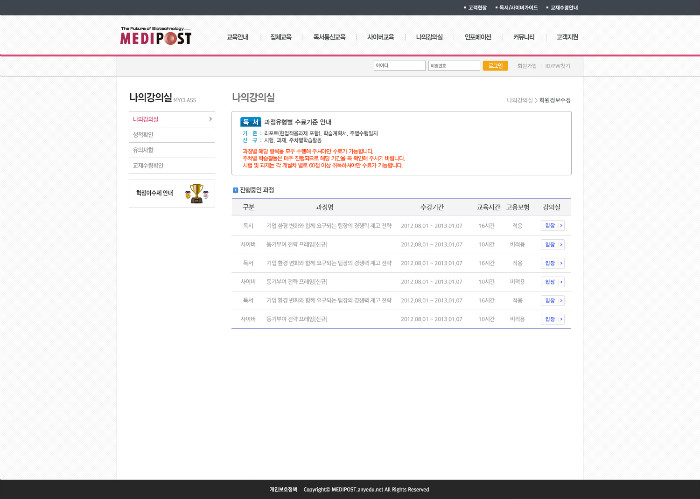The image size is (700, 499).
Task: Select 교재수령확인 in the left sidebar
Action: (148, 165)
